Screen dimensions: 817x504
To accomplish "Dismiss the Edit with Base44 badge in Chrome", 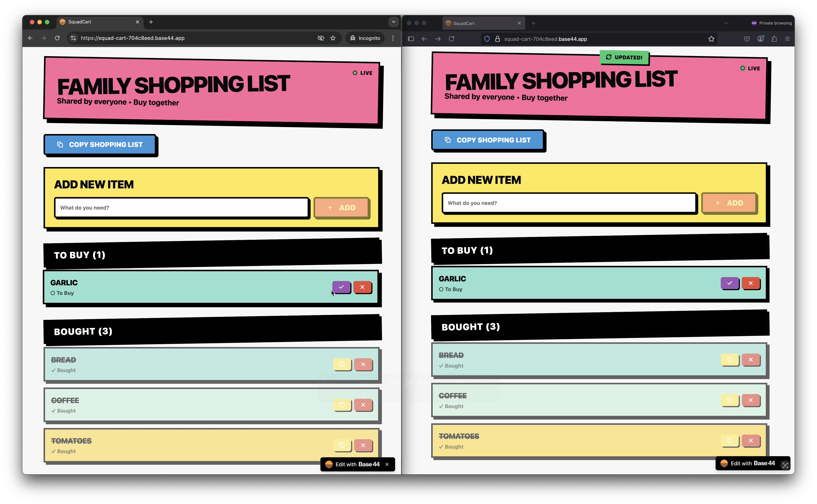I will 387,464.
